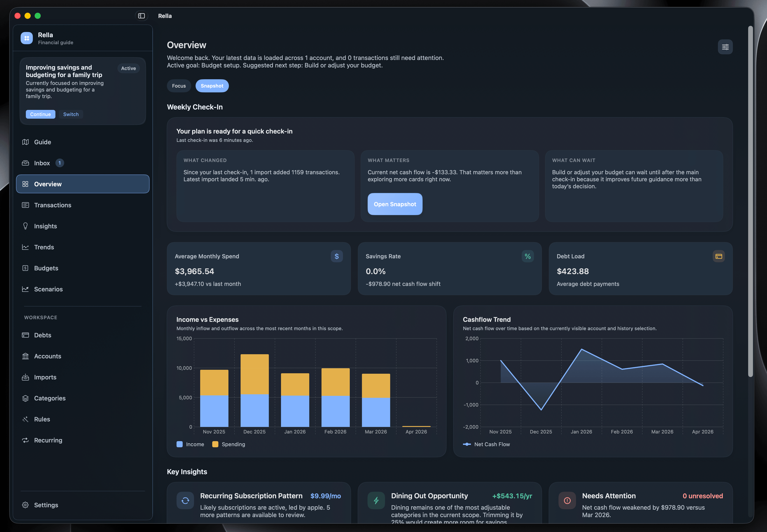The width and height of the screenshot is (767, 532).
Task: Click the 0 unresolved label
Action: pyautogui.click(x=703, y=496)
